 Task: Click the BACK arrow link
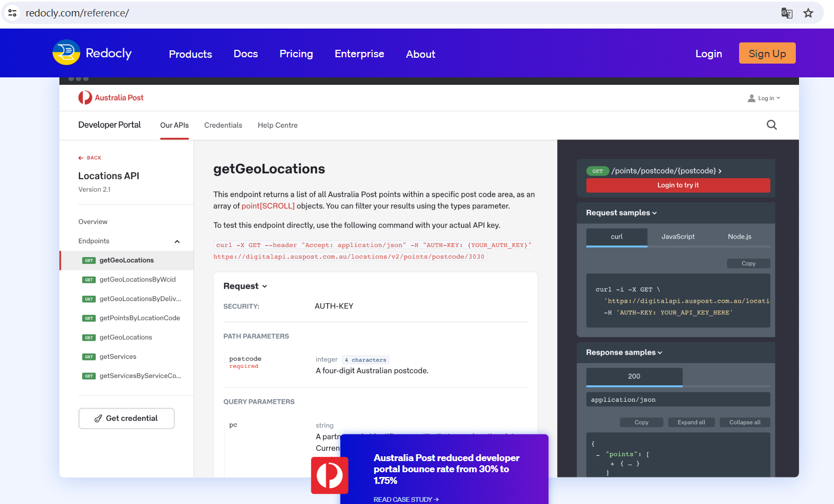tap(90, 158)
